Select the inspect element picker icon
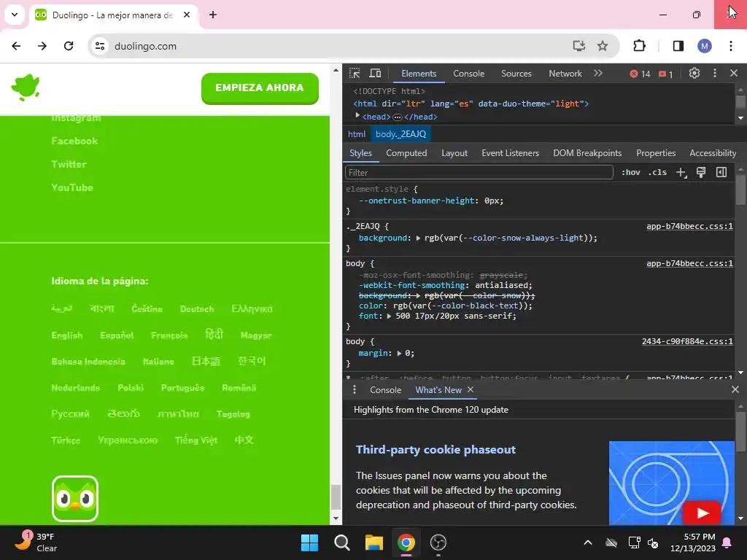 (355, 74)
